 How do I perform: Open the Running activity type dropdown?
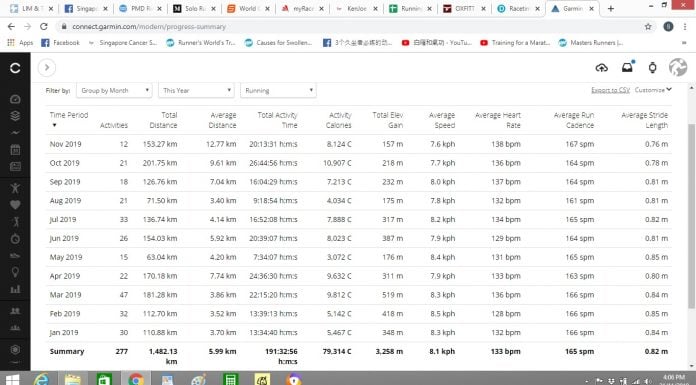click(x=278, y=90)
